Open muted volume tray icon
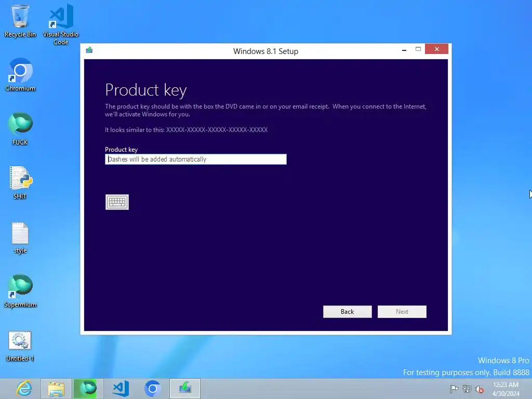 [x=480, y=389]
